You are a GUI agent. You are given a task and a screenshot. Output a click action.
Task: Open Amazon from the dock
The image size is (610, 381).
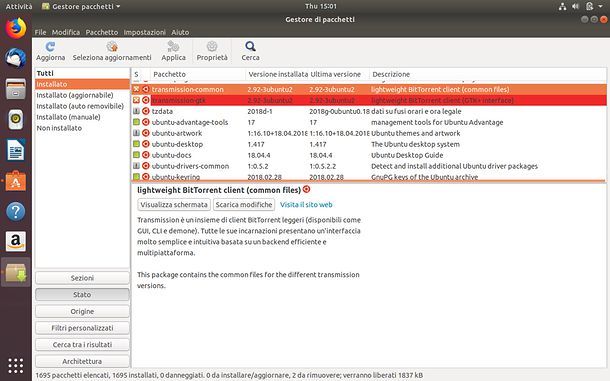point(16,242)
